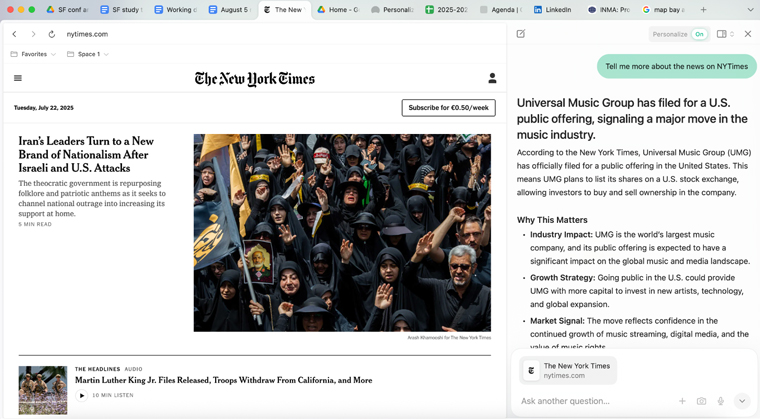Open the NYT account profile icon
Screen dimensions: 760x419
[x=492, y=78]
